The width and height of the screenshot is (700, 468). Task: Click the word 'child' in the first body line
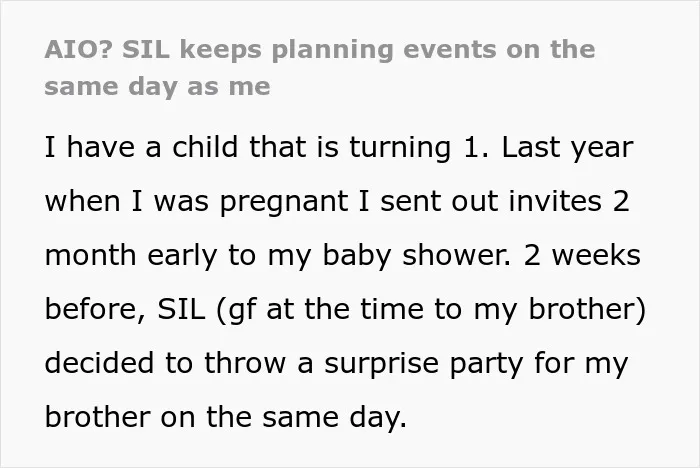coord(205,147)
